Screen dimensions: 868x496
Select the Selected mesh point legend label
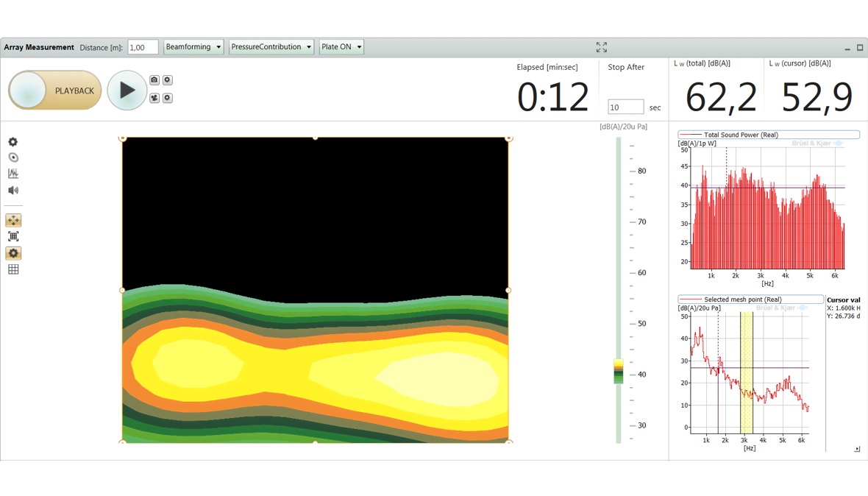[x=742, y=300]
